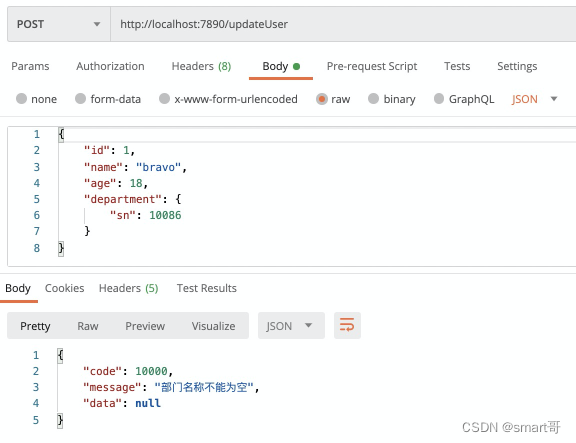Toggle the response word-wrap icon
The width and height of the screenshot is (576, 443).
coord(347,325)
